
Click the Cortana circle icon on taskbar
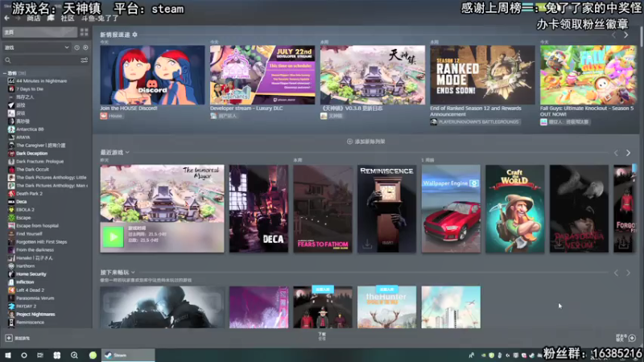click(24, 356)
